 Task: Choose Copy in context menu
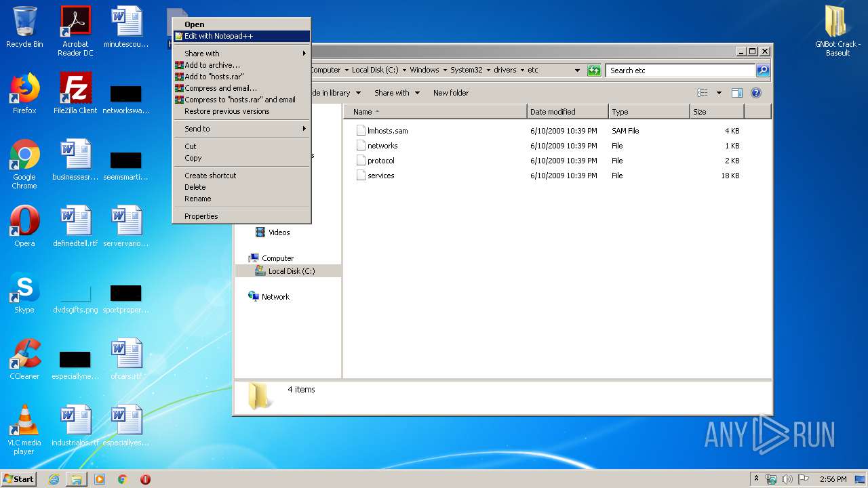[x=241, y=158]
